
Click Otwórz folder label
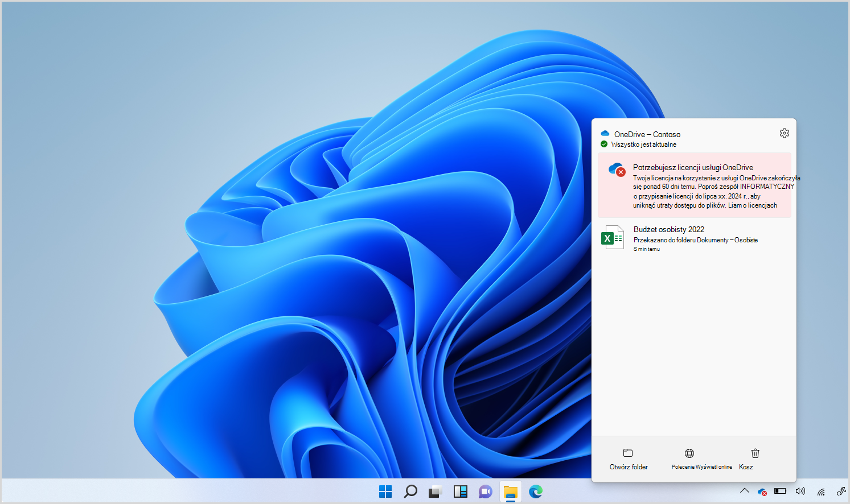point(629,467)
